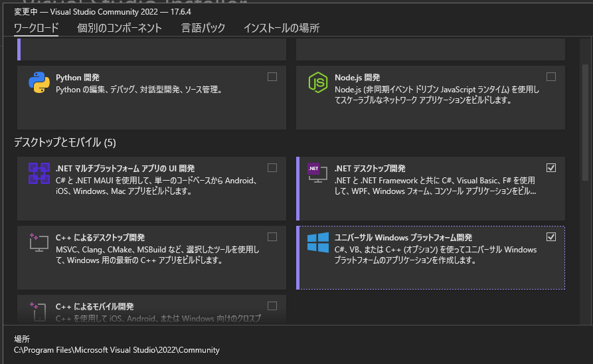
Task: Click the 変更中 — Visual Studio Community 2022 title
Action: coord(102,12)
